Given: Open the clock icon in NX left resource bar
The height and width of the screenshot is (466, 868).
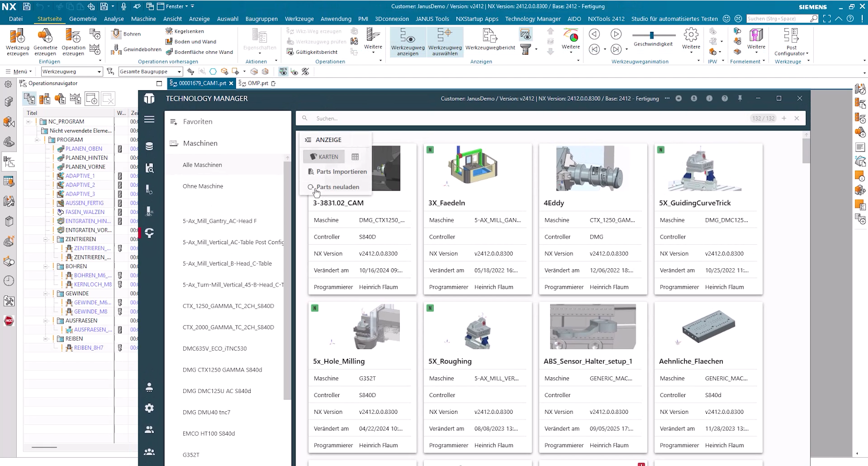Looking at the screenshot, I should (x=9, y=281).
